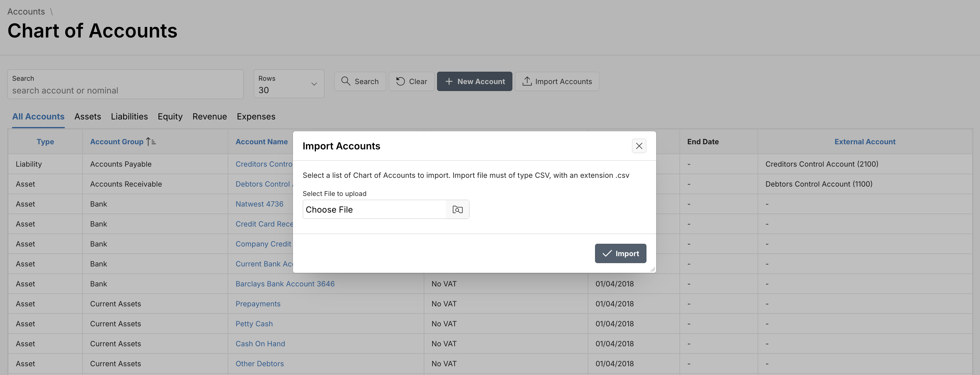The height and width of the screenshot is (375, 980).
Task: Sort by the External Account column header
Action: pyautogui.click(x=865, y=142)
